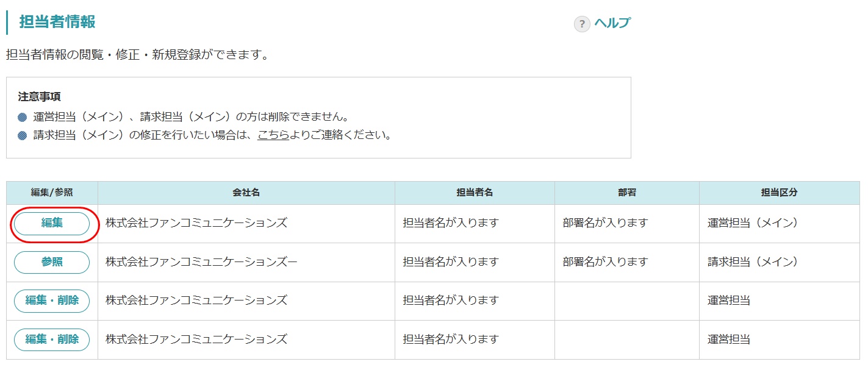Click the question mark help icon
The width and height of the screenshot is (868, 370).
[x=582, y=24]
